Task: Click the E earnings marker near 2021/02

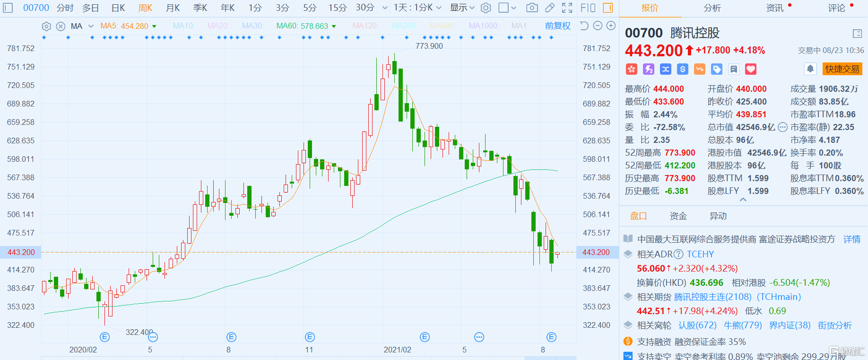Action: point(425,337)
